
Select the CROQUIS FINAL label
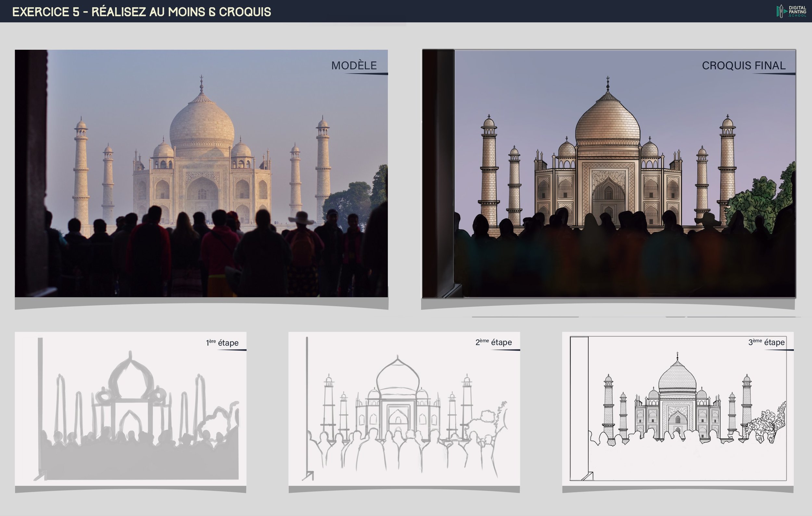(743, 65)
